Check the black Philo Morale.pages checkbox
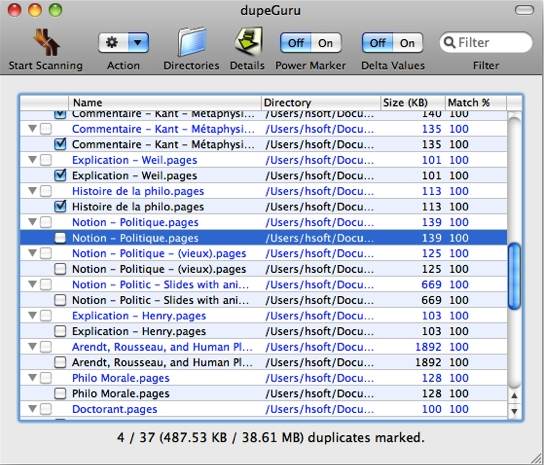This screenshot has width=544, height=465. coord(60,394)
